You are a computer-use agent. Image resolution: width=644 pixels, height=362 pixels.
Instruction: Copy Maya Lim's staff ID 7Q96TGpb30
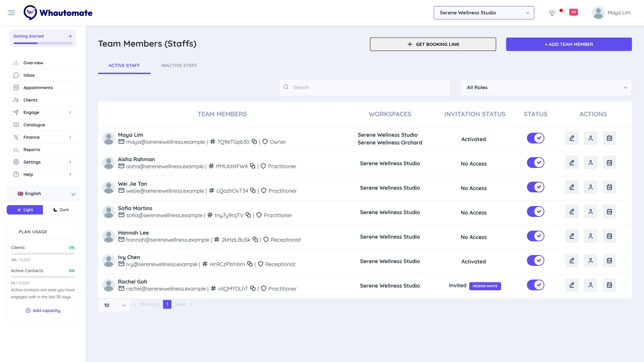[x=254, y=141]
